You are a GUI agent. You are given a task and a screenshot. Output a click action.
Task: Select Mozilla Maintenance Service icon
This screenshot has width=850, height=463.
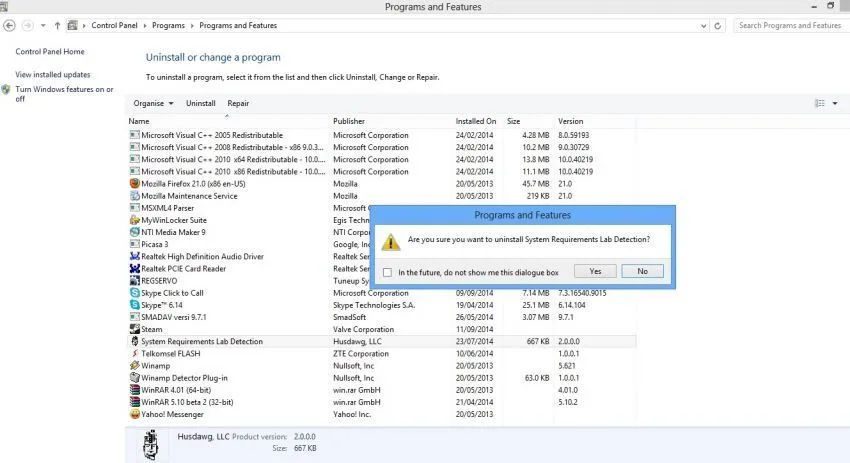pos(134,196)
